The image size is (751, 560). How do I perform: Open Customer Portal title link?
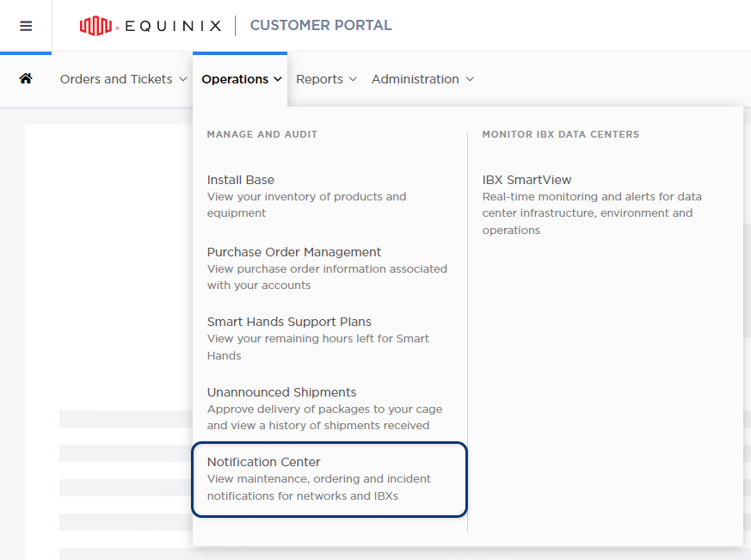coord(321,26)
